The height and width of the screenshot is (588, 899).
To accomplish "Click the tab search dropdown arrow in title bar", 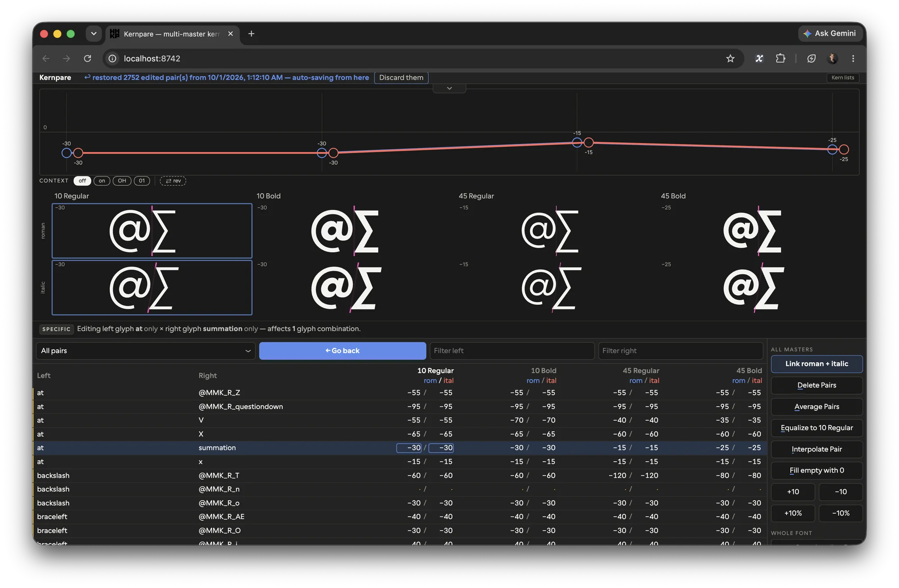I will pyautogui.click(x=93, y=34).
